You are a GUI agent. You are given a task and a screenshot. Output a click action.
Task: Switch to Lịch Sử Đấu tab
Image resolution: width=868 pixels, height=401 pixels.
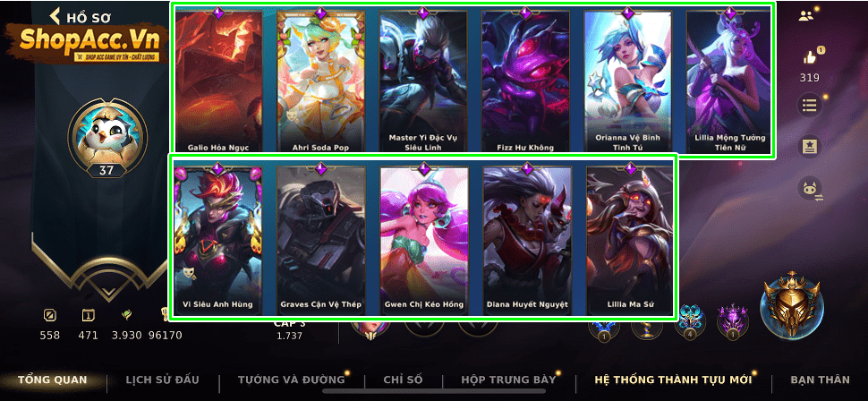coord(162,380)
